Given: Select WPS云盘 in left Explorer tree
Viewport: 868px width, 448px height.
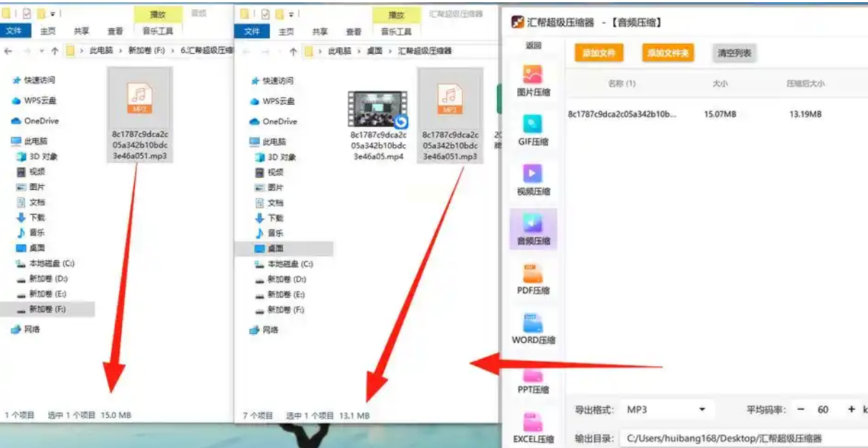Looking at the screenshot, I should point(33,101).
